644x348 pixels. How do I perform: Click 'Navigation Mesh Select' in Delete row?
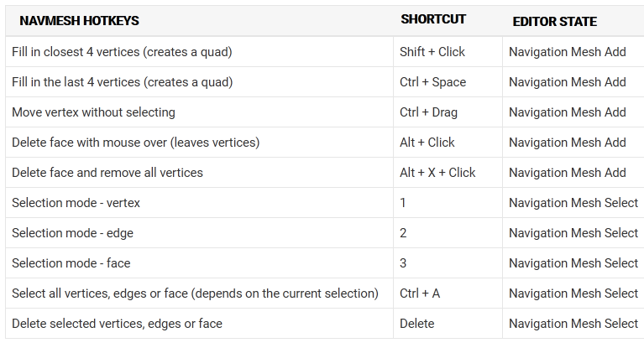pos(573,324)
